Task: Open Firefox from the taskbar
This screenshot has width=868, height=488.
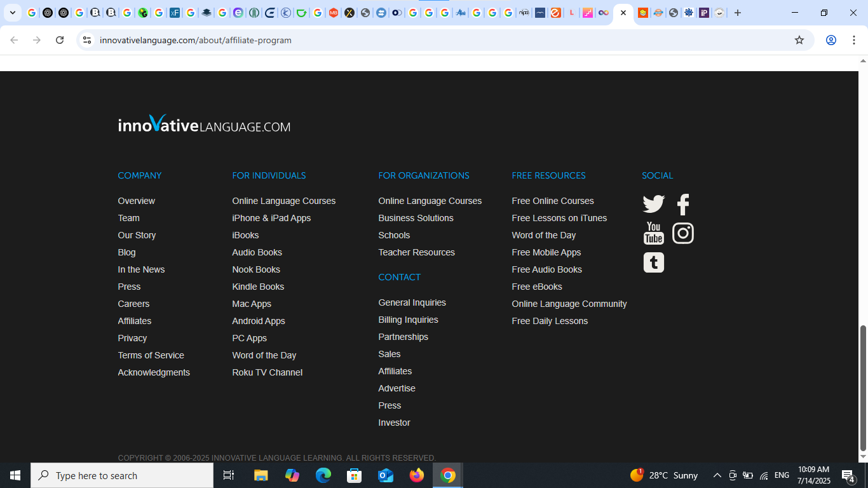Action: 417,475
